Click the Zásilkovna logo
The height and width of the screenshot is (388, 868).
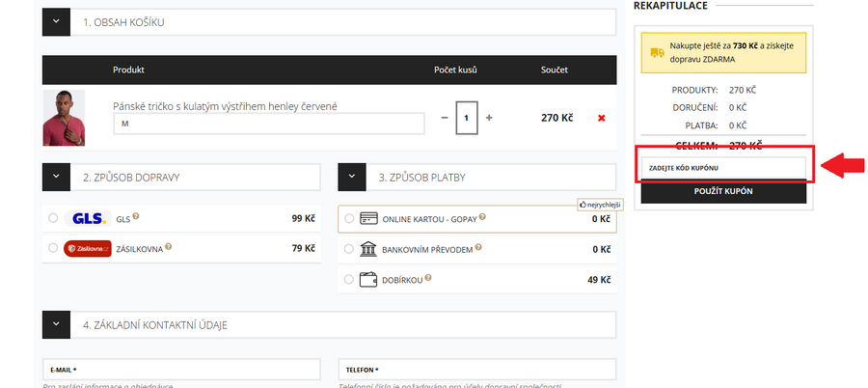88,248
